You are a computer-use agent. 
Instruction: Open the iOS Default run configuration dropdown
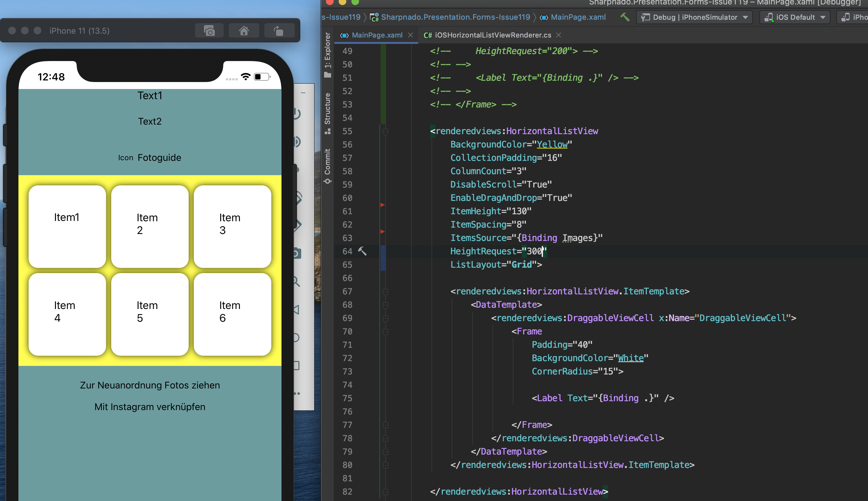795,17
